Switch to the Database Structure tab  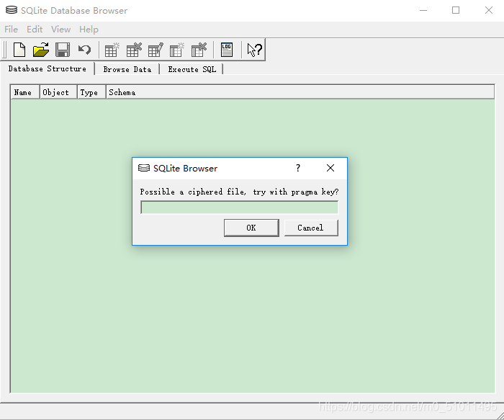coord(48,69)
